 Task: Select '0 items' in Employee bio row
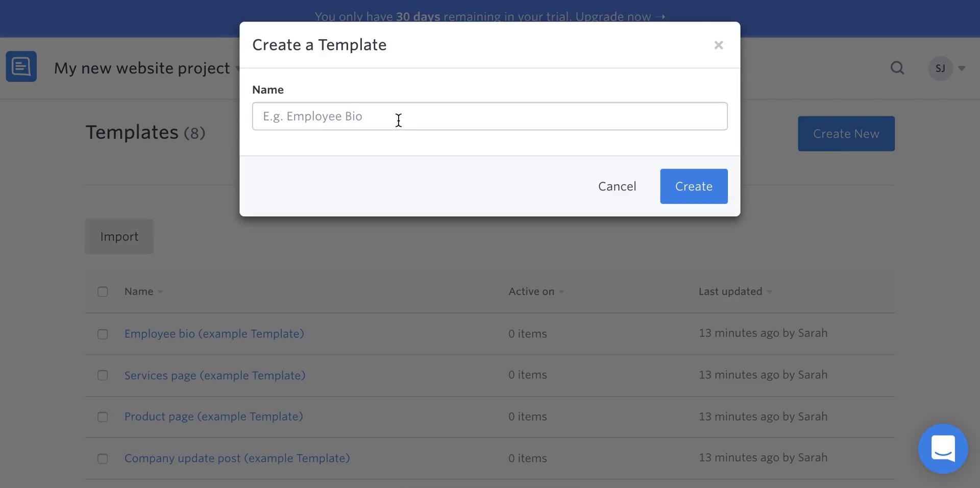pyautogui.click(x=527, y=334)
